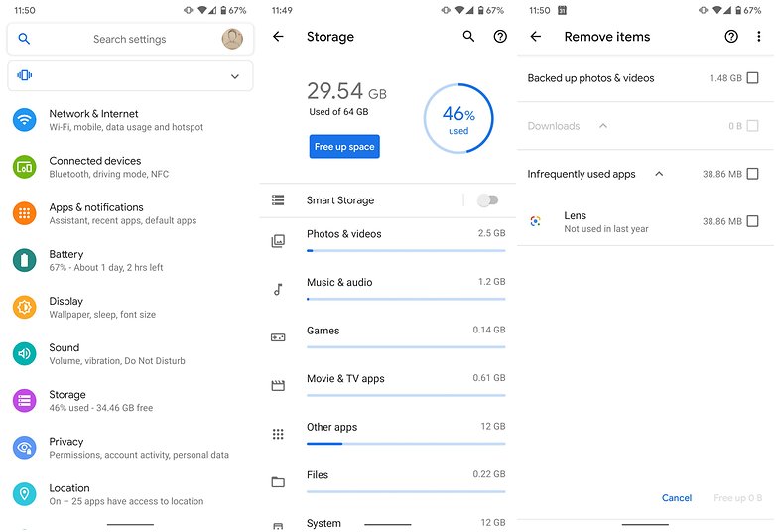Tick the Infrequently used apps checkbox
Screen dimensions: 776x532
[x=752, y=174]
